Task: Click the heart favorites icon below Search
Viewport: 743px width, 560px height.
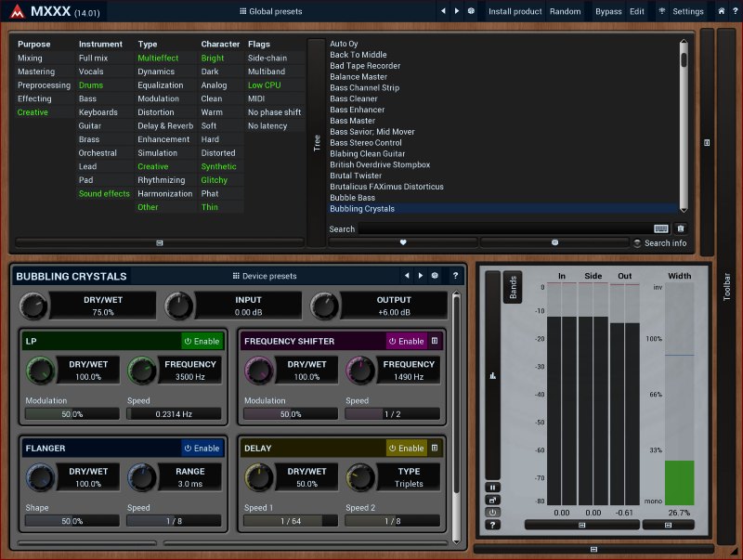Action: (x=403, y=242)
